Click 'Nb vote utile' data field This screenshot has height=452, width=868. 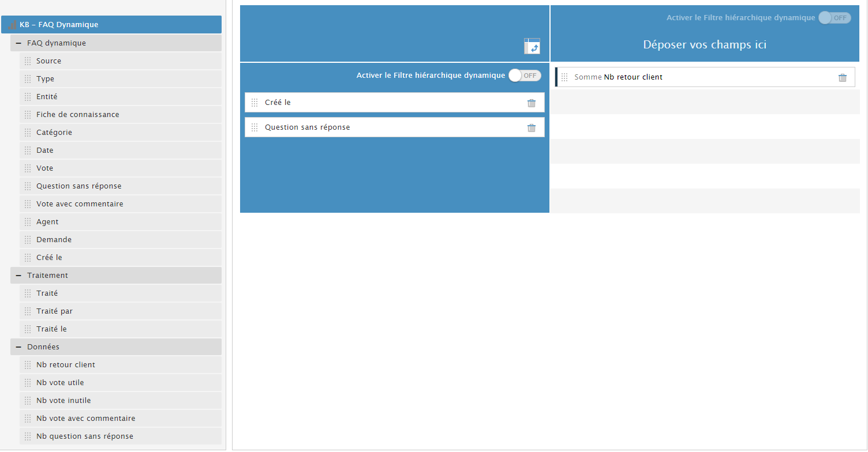60,383
